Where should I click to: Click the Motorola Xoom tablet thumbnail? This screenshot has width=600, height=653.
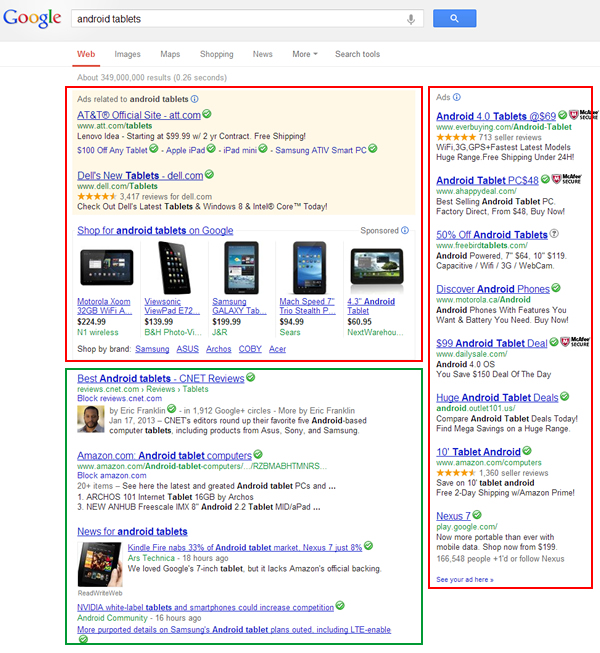[x=107, y=267]
